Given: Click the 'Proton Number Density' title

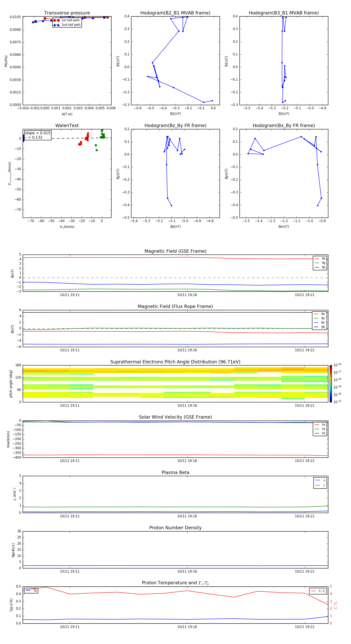Looking at the screenshot, I should [x=175, y=528].
